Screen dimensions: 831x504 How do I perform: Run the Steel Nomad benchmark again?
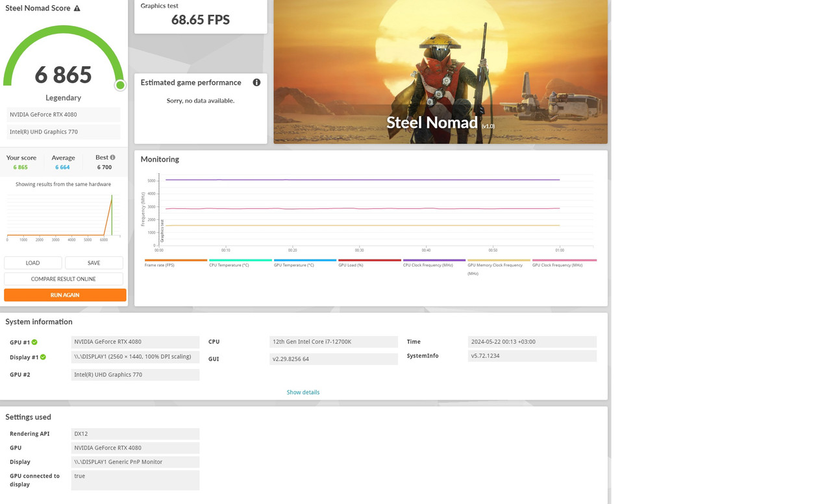pyautogui.click(x=65, y=295)
